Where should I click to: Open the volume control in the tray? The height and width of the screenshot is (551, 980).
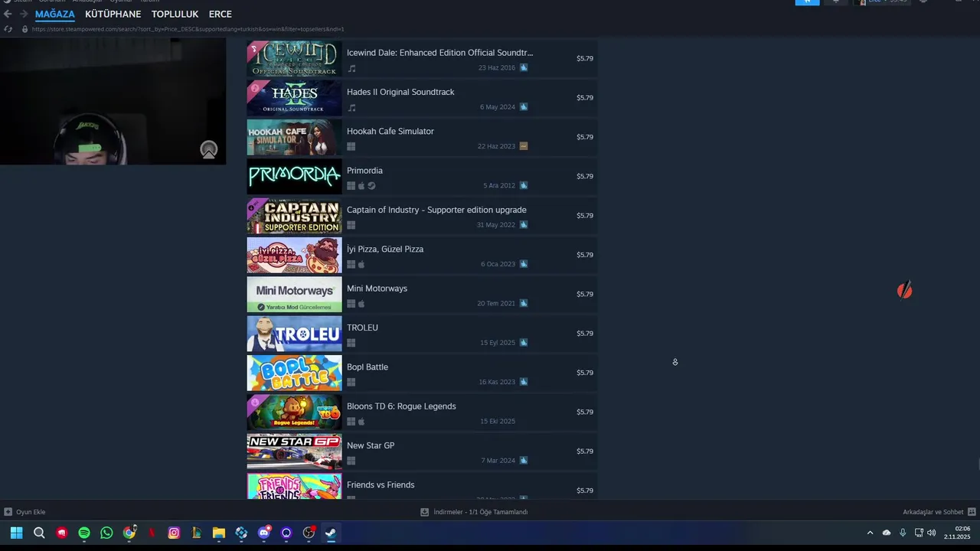tap(932, 533)
